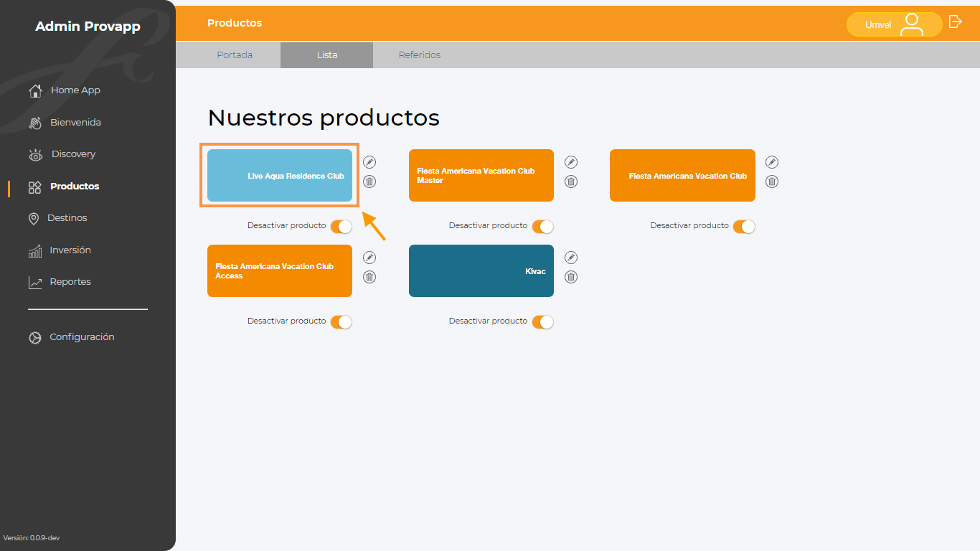Open Fiesta Americana Vacation Club Access card
The image size is (980, 551).
280,270
